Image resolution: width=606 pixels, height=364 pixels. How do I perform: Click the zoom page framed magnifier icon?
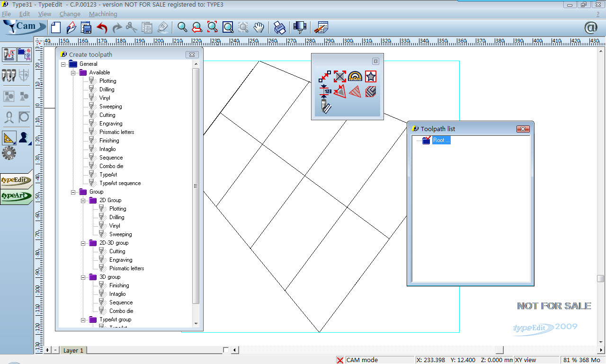(x=228, y=27)
